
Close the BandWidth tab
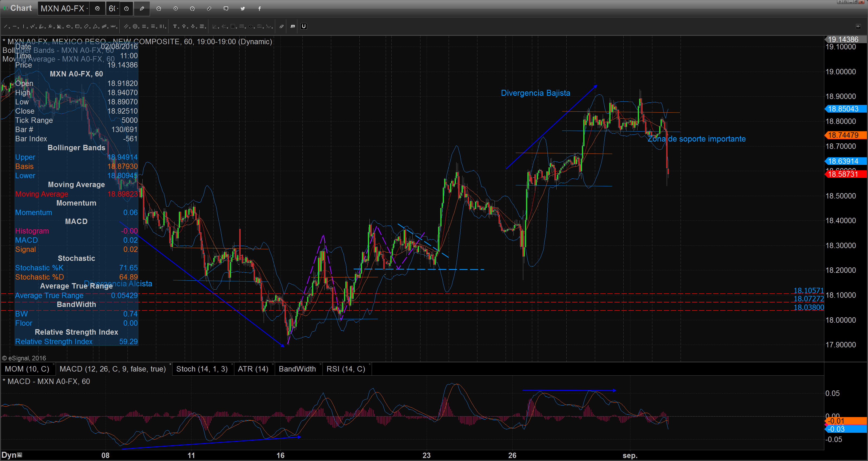coord(320,365)
